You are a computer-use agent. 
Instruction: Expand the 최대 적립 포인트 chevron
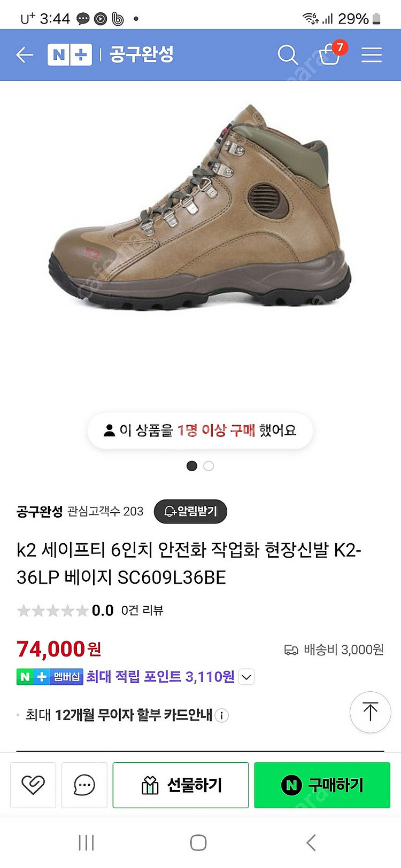coord(246,677)
